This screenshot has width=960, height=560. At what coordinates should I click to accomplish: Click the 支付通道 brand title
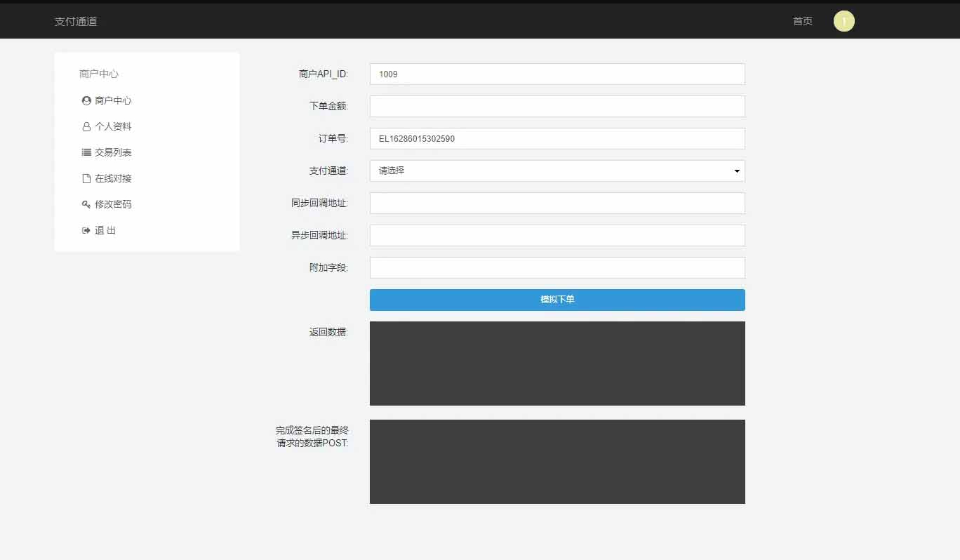pyautogui.click(x=76, y=20)
